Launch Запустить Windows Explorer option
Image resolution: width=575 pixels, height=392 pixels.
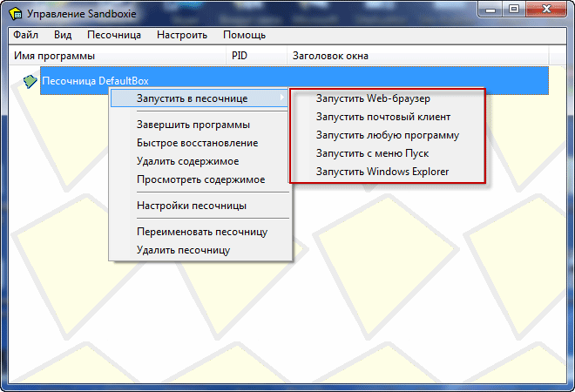coord(382,172)
